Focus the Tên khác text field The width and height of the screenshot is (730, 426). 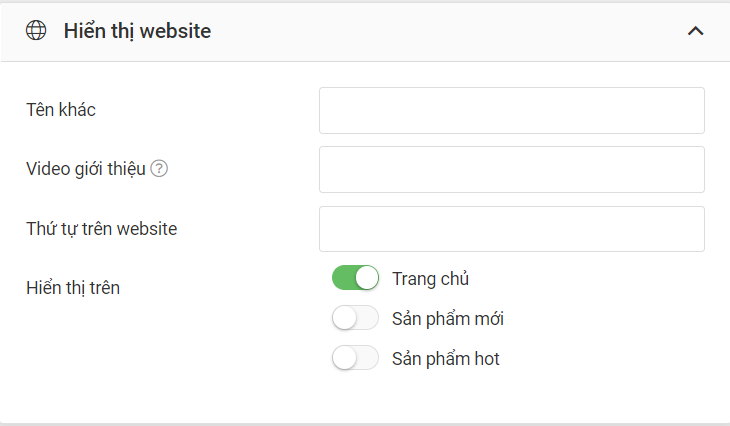(x=512, y=110)
